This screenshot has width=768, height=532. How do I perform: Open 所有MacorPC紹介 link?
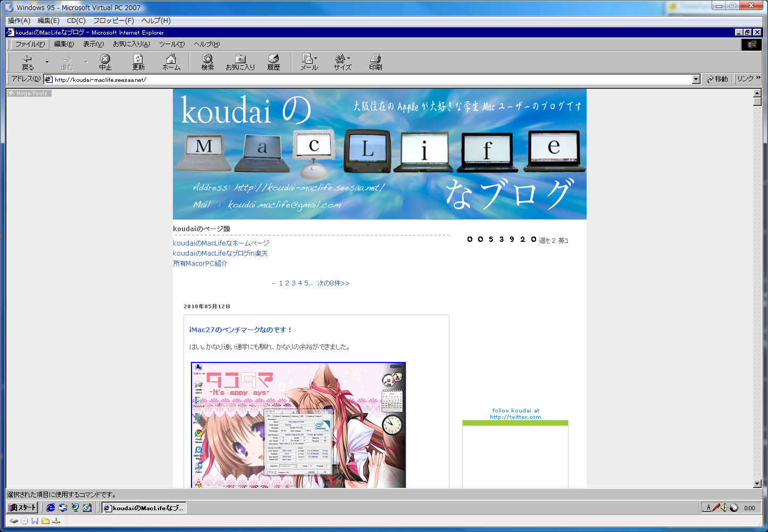[x=200, y=263]
